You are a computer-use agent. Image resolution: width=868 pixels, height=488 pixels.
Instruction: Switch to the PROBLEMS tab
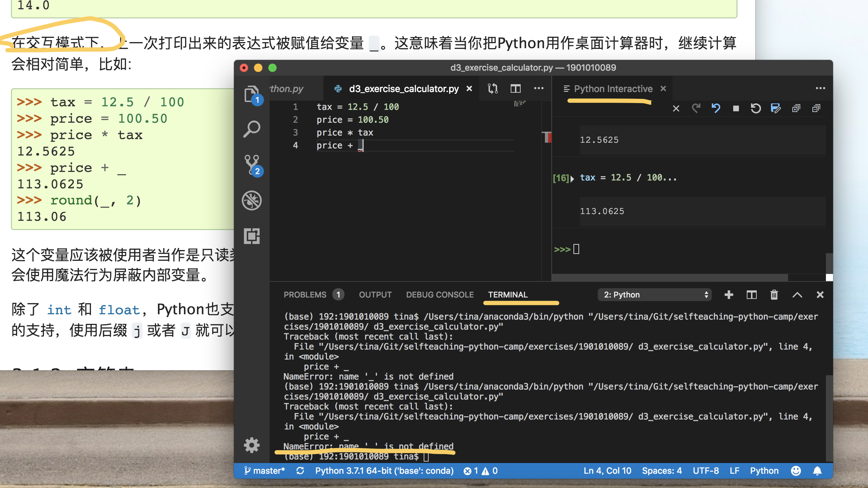pos(314,295)
